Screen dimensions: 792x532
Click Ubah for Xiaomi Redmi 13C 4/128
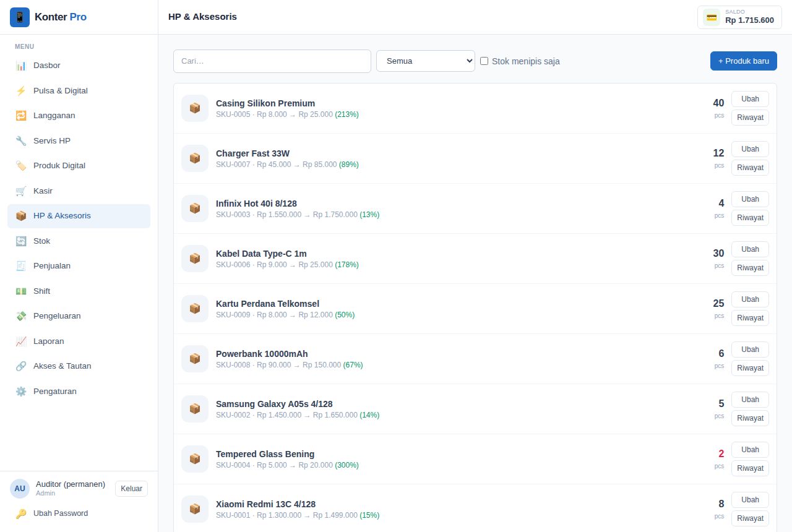[x=750, y=500]
